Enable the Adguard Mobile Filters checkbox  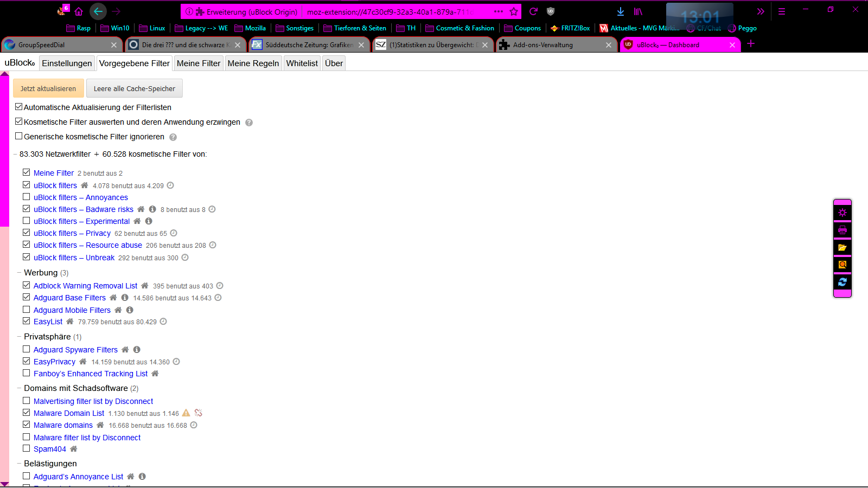pos(26,310)
